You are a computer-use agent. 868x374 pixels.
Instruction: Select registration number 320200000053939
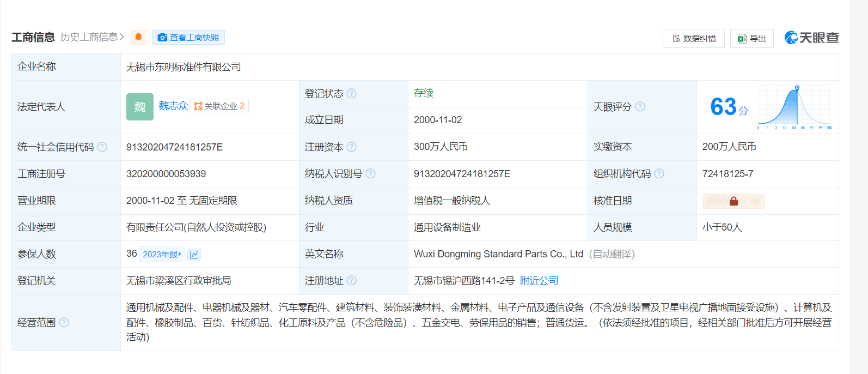coord(166,174)
